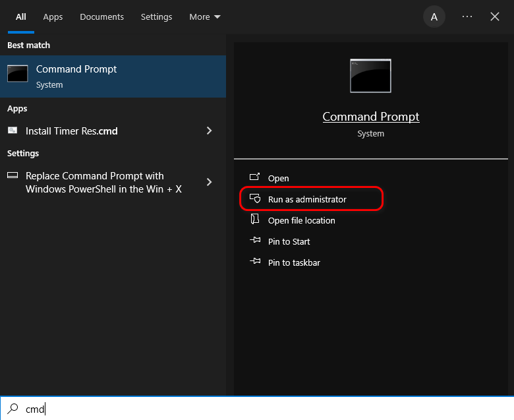The width and height of the screenshot is (514, 420).
Task: Open the three-dots options menu
Action: (467, 16)
